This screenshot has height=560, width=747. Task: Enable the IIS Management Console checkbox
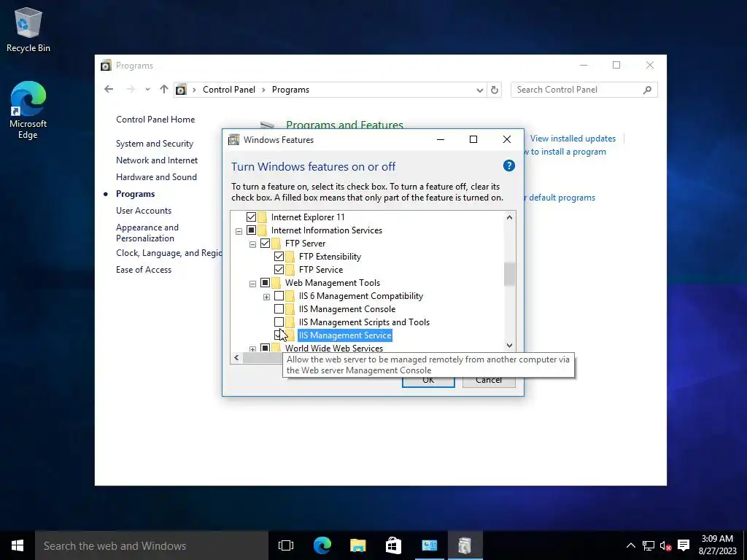point(279,309)
